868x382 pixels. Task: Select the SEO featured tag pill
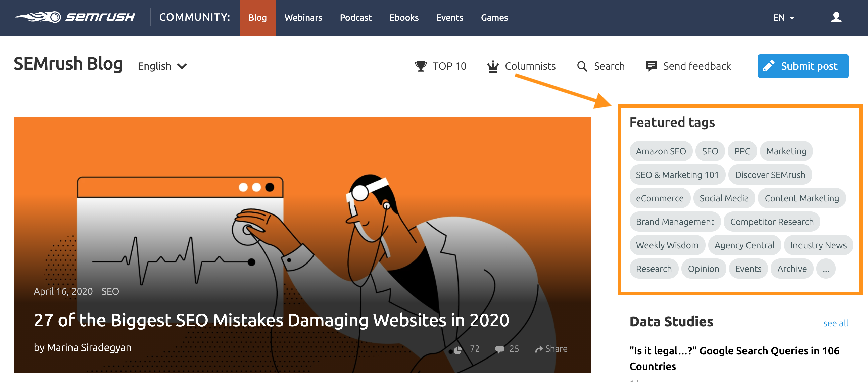tap(710, 151)
